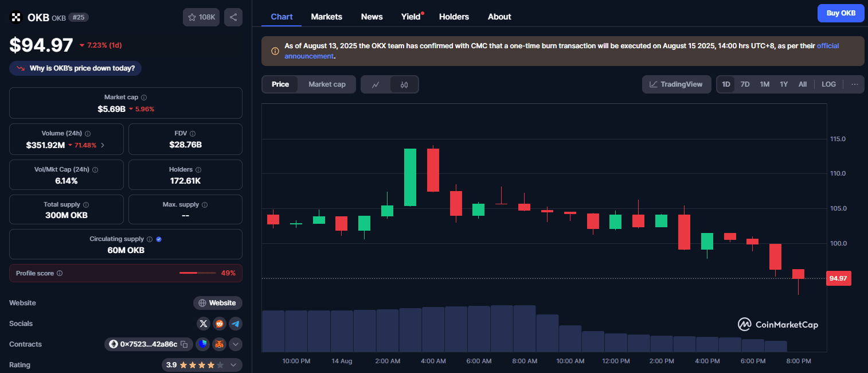
Task: Select the All time range
Action: 803,84
